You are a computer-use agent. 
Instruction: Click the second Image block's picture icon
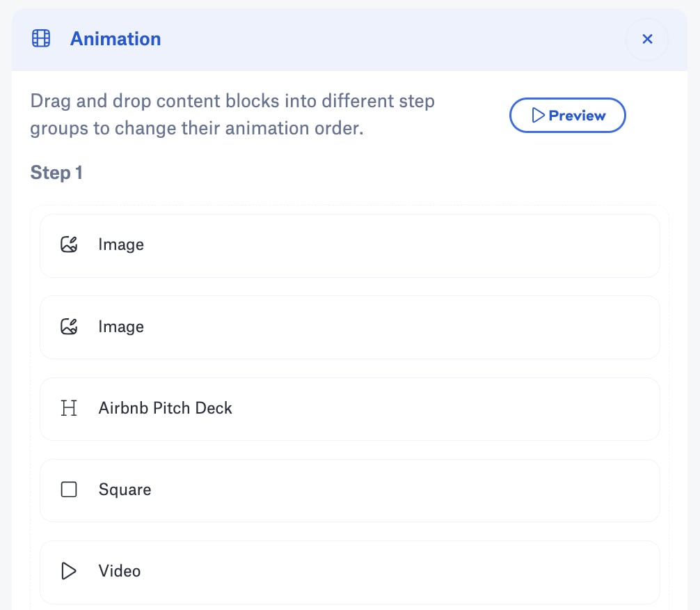tap(69, 327)
